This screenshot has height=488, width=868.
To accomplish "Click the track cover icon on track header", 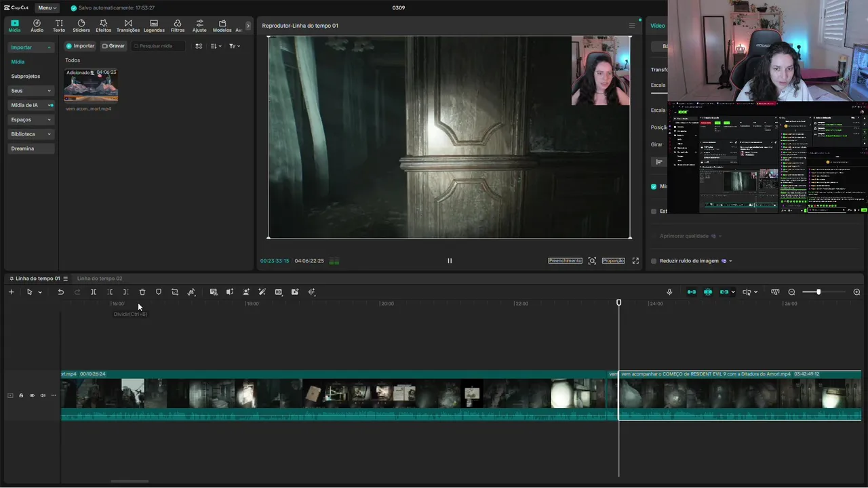I will (10, 396).
